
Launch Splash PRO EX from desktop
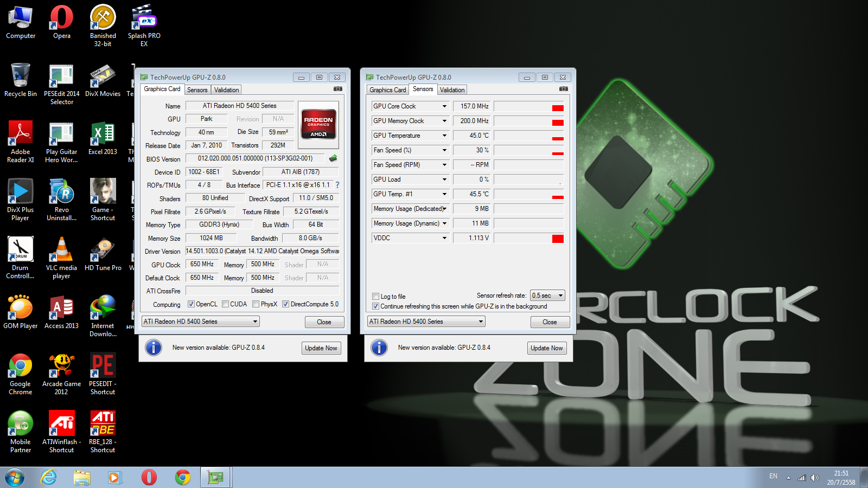point(144,25)
